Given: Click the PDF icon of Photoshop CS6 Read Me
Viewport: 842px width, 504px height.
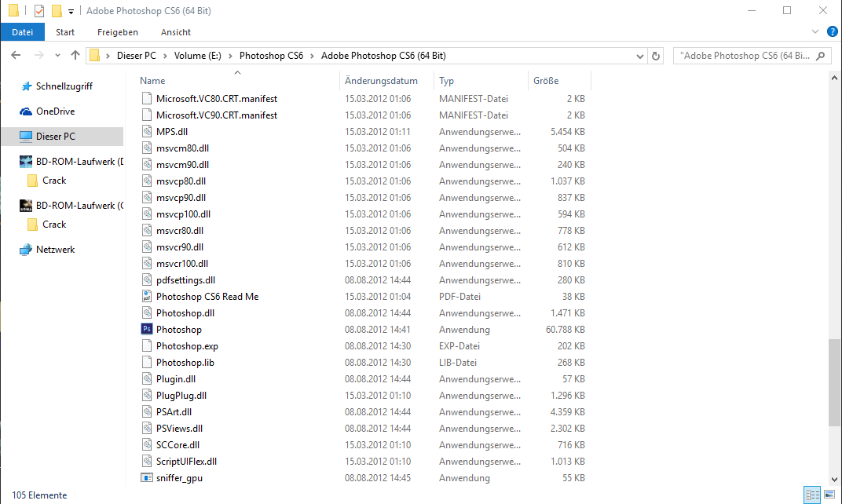Looking at the screenshot, I should (147, 296).
